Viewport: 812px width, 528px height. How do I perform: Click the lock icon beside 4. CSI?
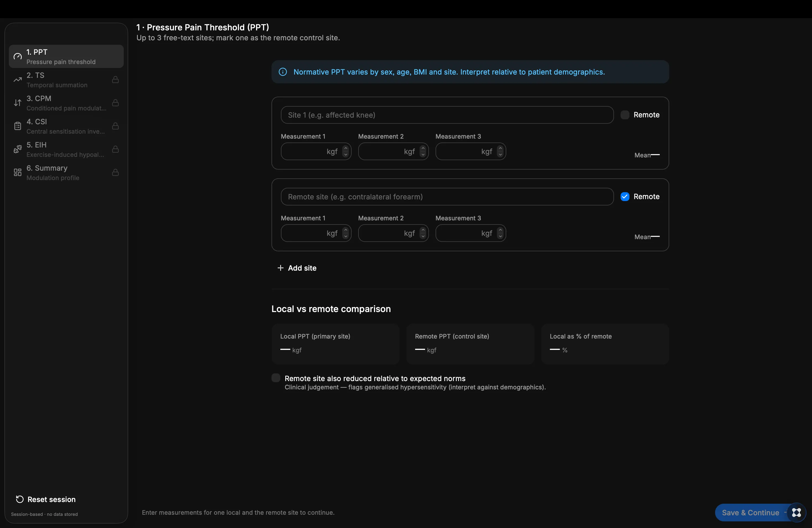click(115, 126)
